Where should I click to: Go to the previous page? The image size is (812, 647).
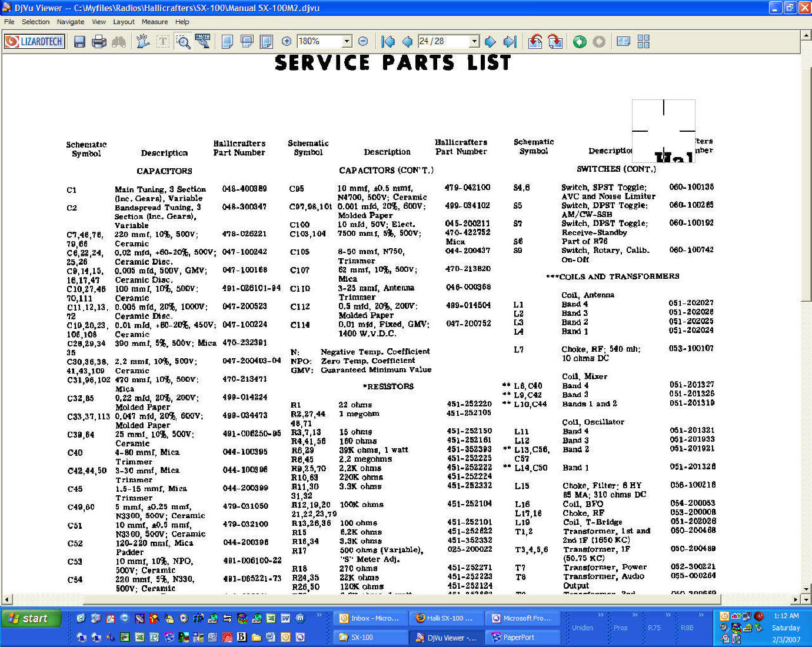pyautogui.click(x=407, y=42)
